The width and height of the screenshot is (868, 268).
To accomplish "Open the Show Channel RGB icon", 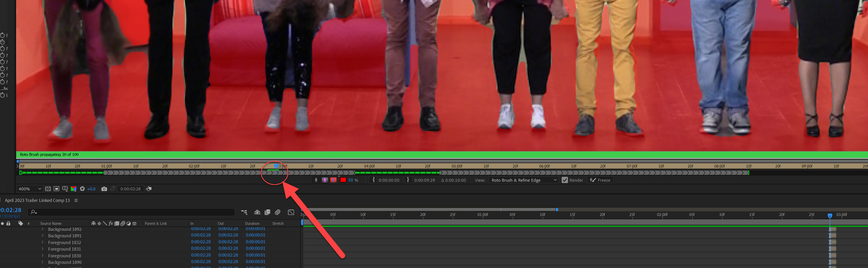I will pyautogui.click(x=74, y=189).
